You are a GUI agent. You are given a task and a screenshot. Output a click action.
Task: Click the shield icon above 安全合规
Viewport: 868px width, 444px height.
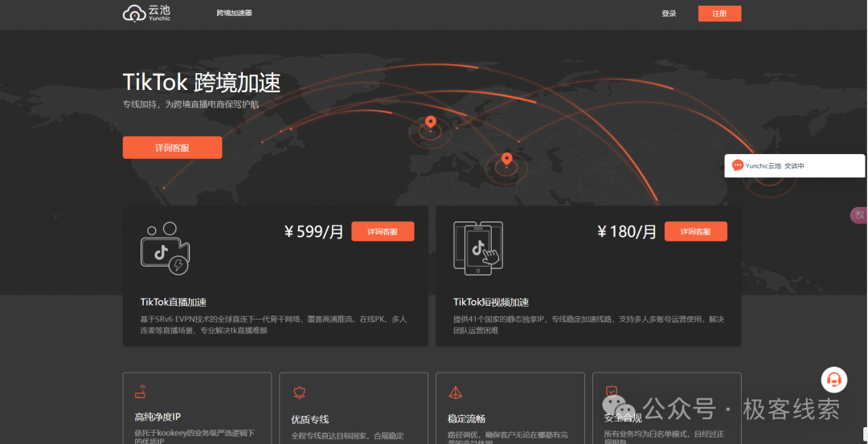pos(611,392)
